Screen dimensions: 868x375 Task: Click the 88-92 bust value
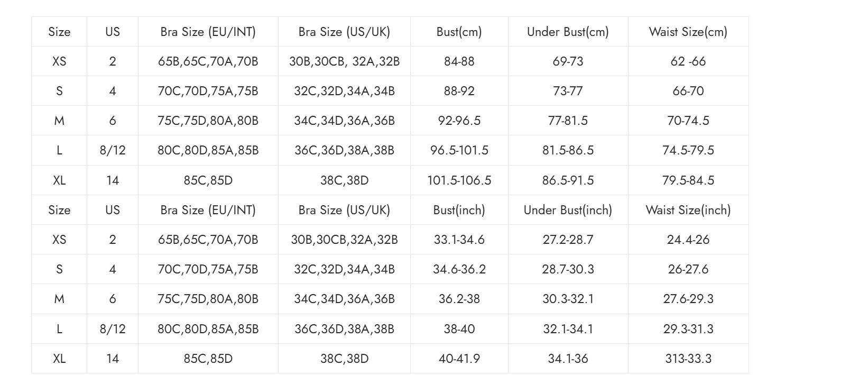(459, 91)
